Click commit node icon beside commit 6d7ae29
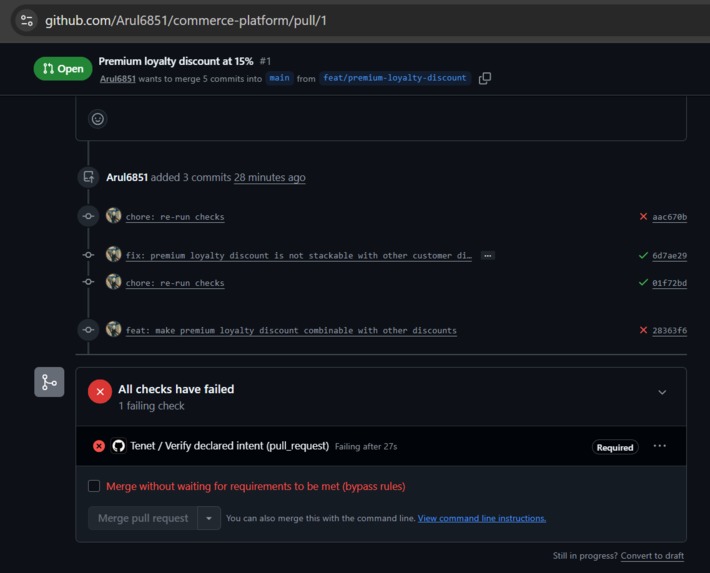The image size is (710, 573). coord(88,255)
